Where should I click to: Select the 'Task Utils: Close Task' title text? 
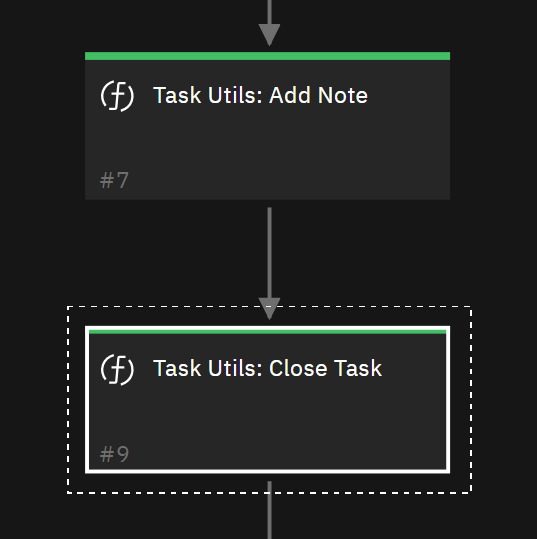[x=267, y=368]
